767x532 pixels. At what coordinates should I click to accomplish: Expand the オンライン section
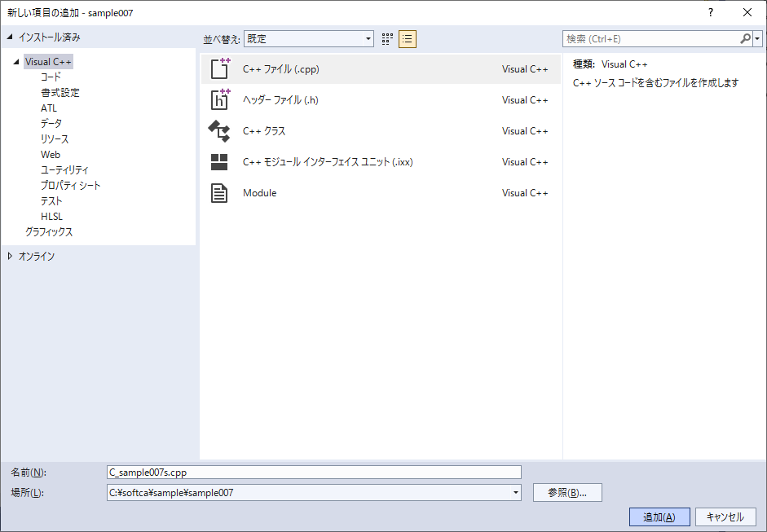11,257
